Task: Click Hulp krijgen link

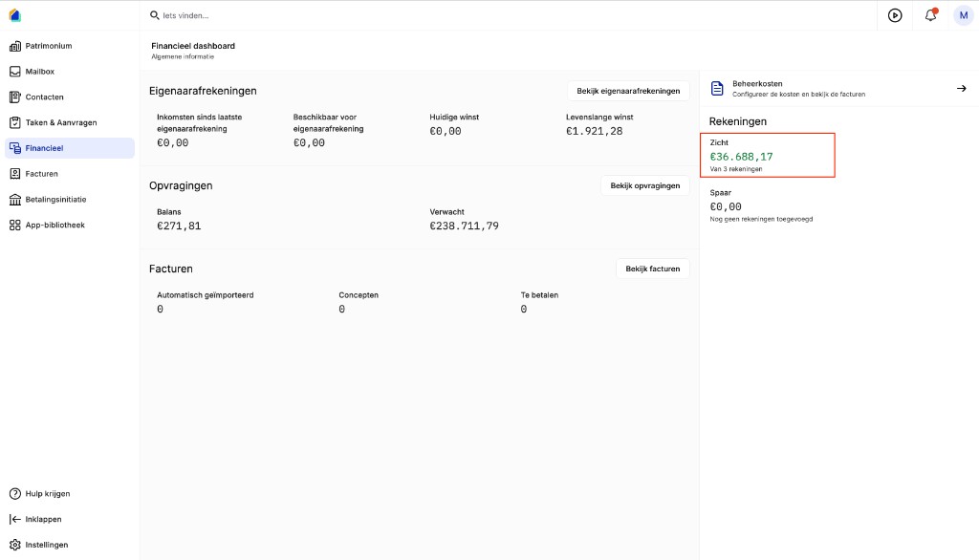Action: tap(48, 494)
